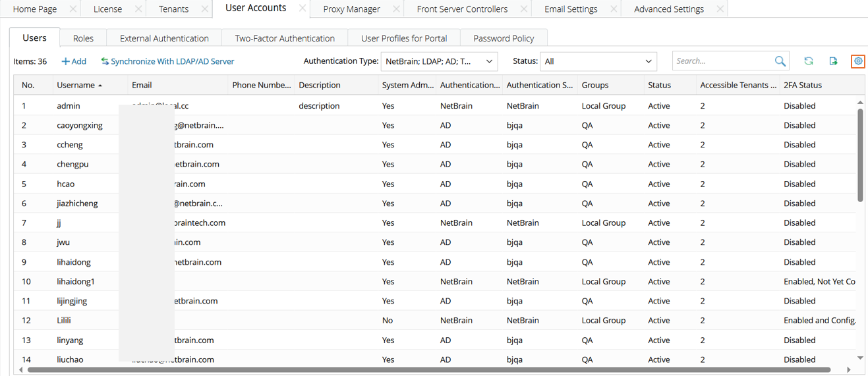Refresh the user accounts table
This screenshot has height=376, width=868.
click(809, 61)
